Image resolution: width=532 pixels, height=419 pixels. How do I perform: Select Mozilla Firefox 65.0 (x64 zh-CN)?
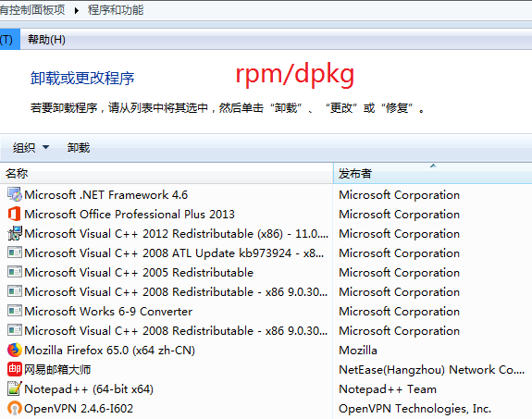109,350
